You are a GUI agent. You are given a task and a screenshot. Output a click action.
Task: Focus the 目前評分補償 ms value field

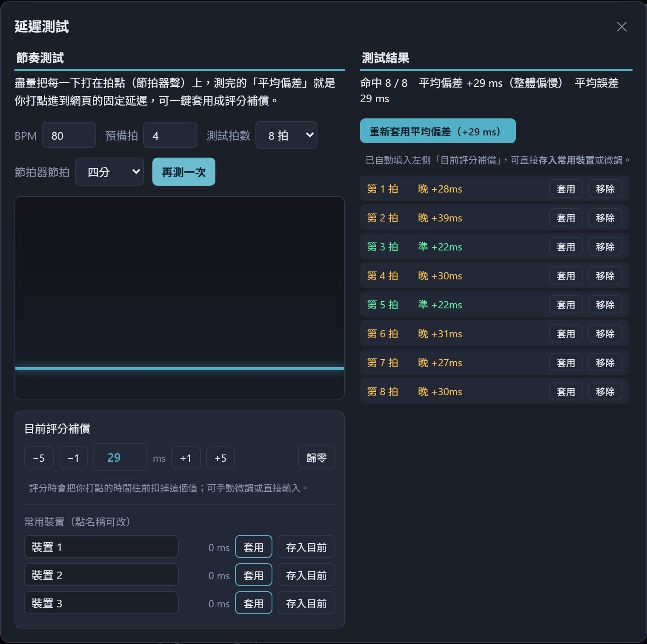point(120,457)
